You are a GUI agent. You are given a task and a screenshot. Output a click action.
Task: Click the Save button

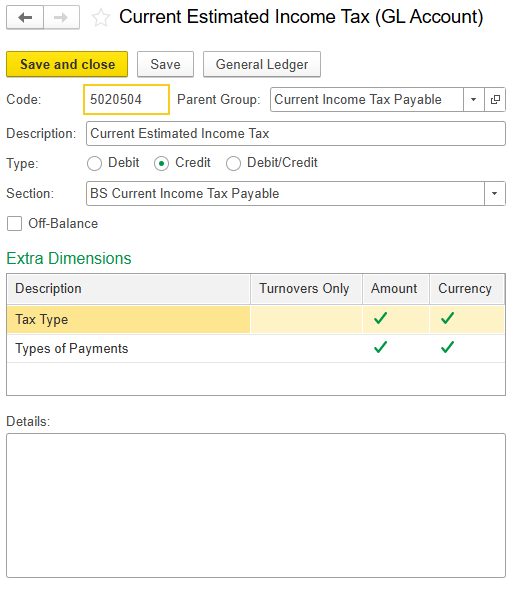(165, 64)
